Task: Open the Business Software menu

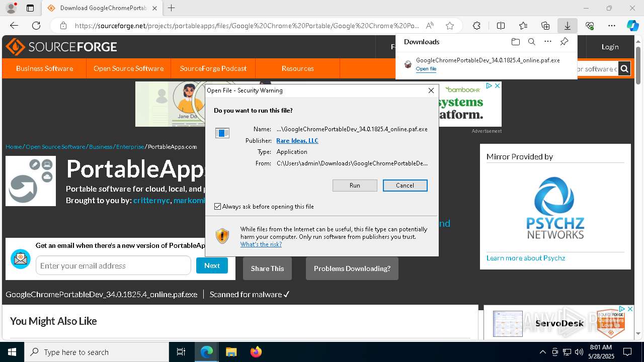Action: tap(44, 68)
